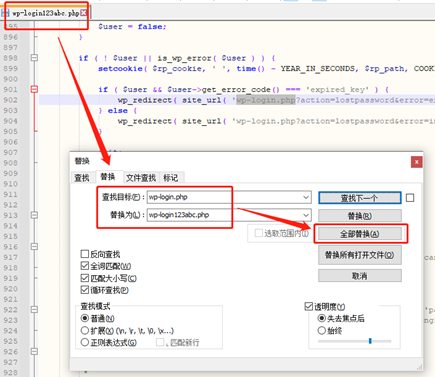Click the dialog resize grip corner
The width and height of the screenshot is (435, 377).
(419, 367)
